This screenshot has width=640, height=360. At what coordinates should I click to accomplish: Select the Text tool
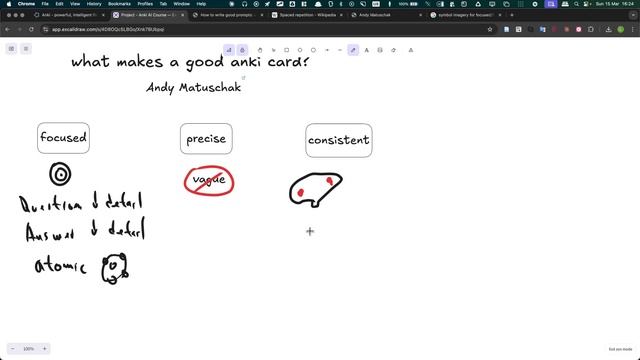coord(367,50)
